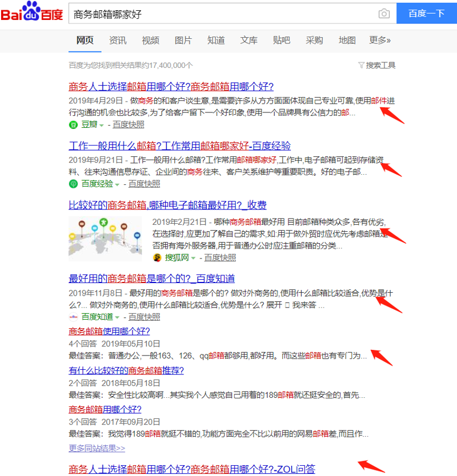Click the snippet date 2019年11月8日
The width and height of the screenshot is (457, 476).
[95, 293]
